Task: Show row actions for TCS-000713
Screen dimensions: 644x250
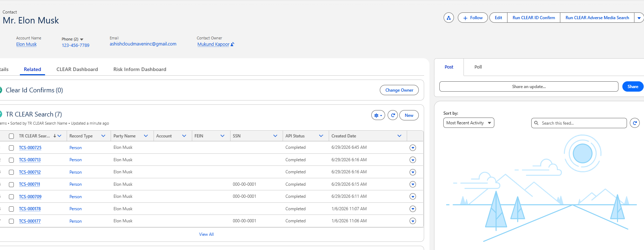Action: [x=412, y=160]
